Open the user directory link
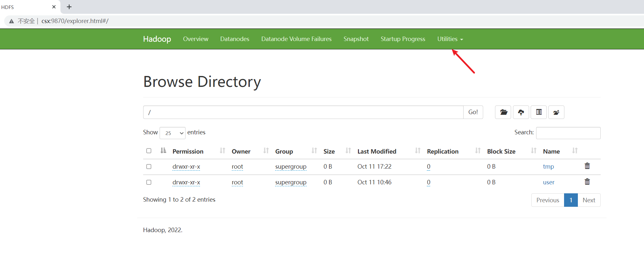The height and width of the screenshot is (277, 644). [x=549, y=182]
